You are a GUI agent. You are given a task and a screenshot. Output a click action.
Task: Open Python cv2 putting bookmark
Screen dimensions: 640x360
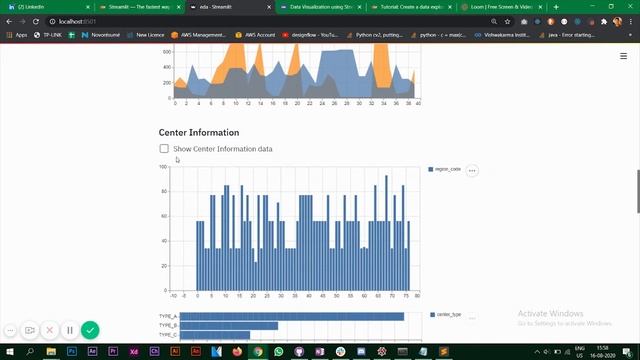(x=375, y=35)
